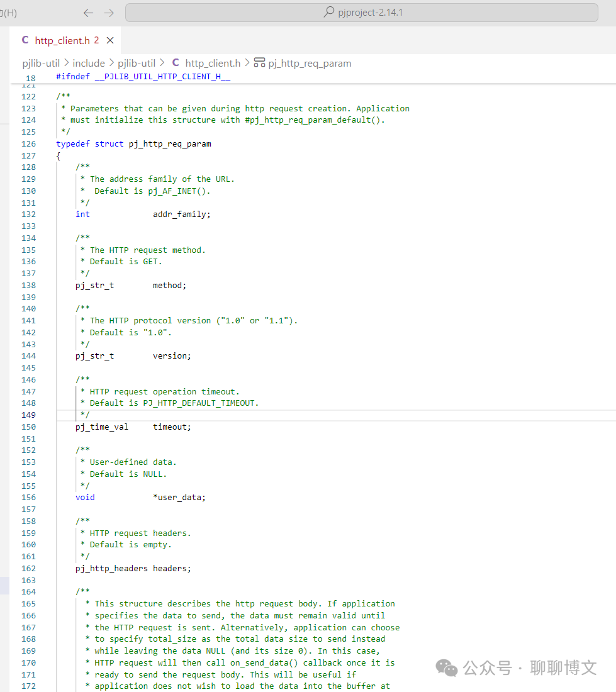Screen dimensions: 616x692
Task: Click pj_str_t on line 138
Action: click(95, 286)
